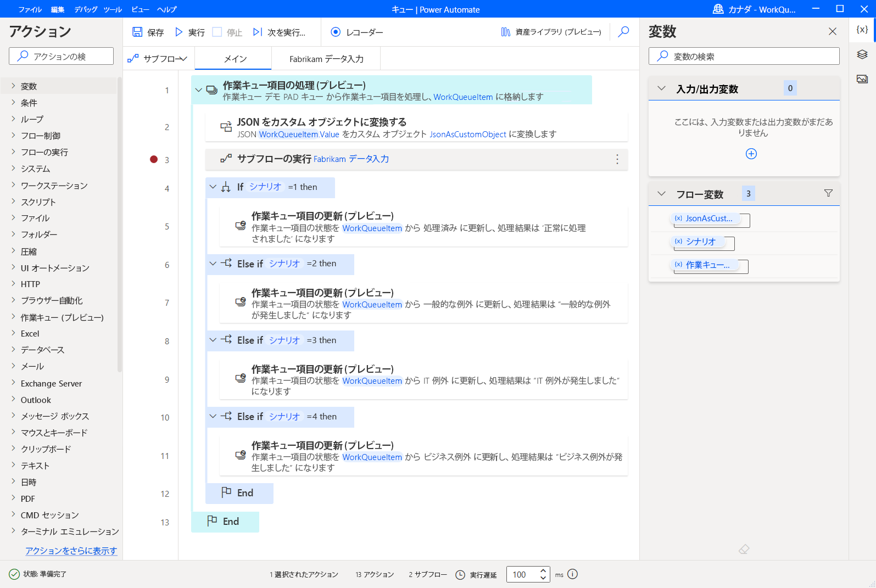Open the ヘルプ menu
Image resolution: width=876 pixels, height=588 pixels.
pyautogui.click(x=167, y=9)
